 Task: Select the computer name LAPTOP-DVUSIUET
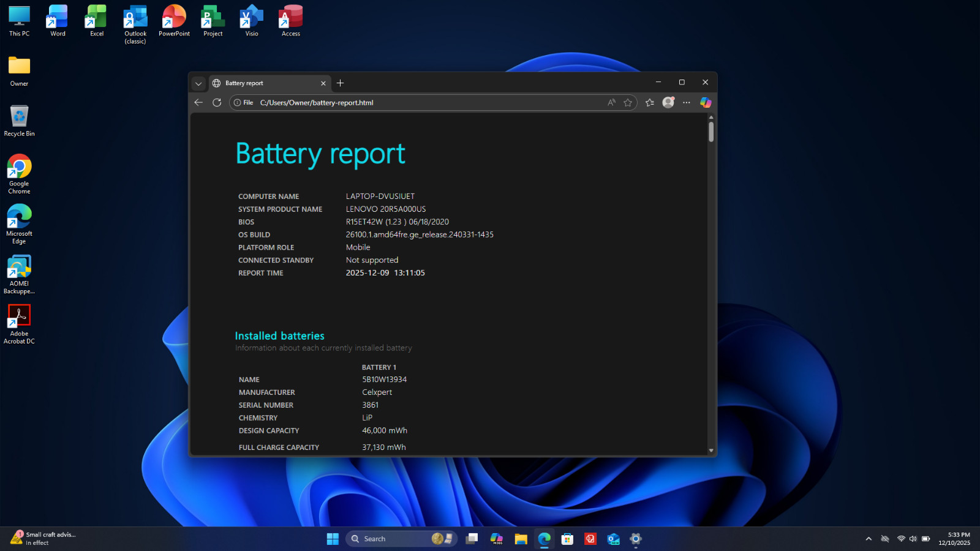click(380, 197)
